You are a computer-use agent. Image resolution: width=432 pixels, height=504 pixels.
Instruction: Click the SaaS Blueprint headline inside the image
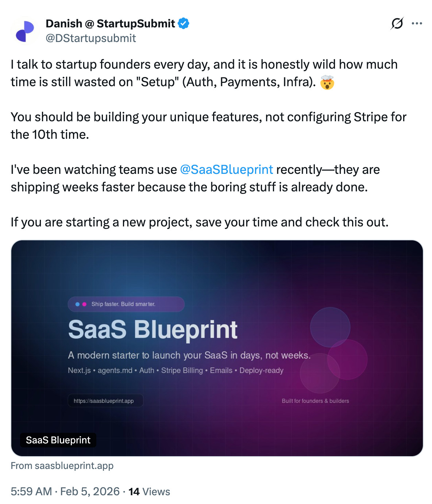153,329
